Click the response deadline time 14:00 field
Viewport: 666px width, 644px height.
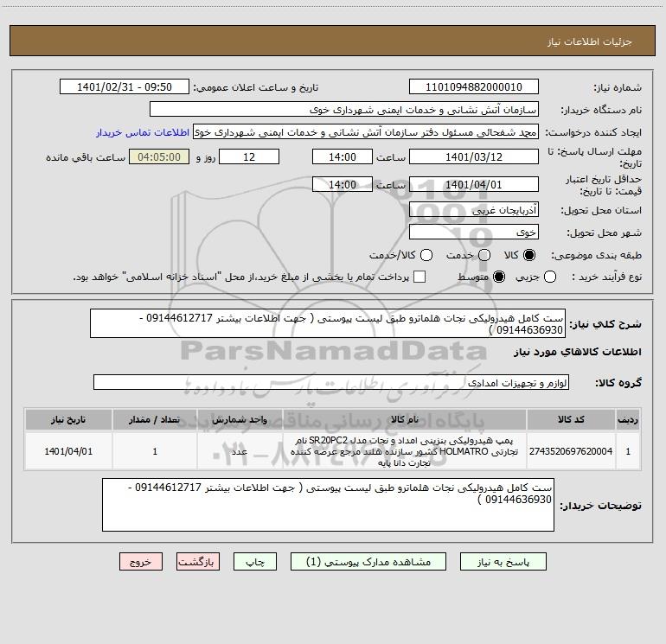tap(343, 156)
